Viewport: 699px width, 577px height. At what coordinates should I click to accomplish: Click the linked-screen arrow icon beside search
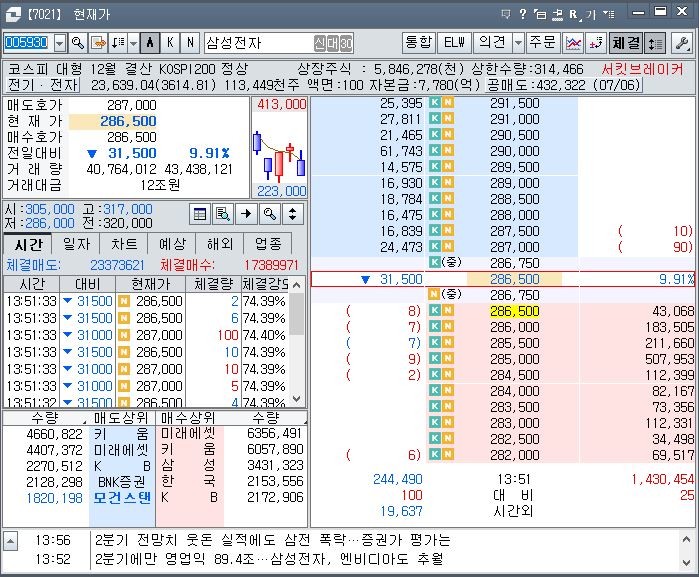point(99,43)
